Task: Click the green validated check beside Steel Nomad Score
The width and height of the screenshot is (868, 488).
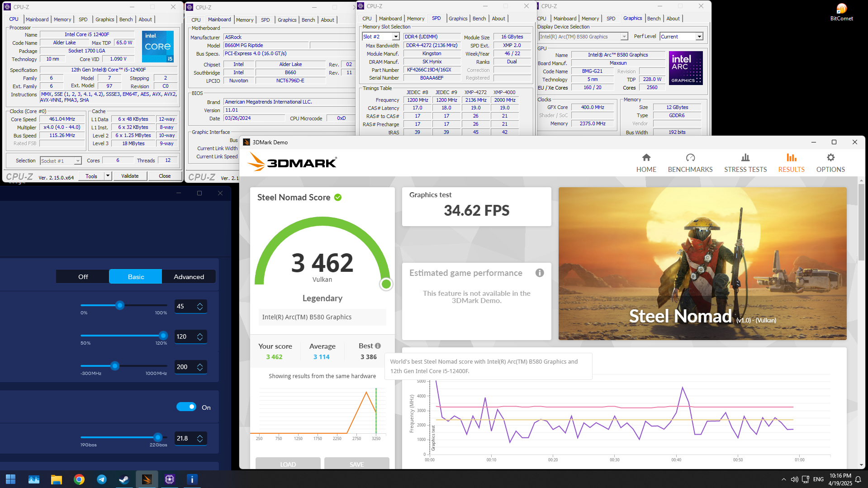Action: coord(338,197)
